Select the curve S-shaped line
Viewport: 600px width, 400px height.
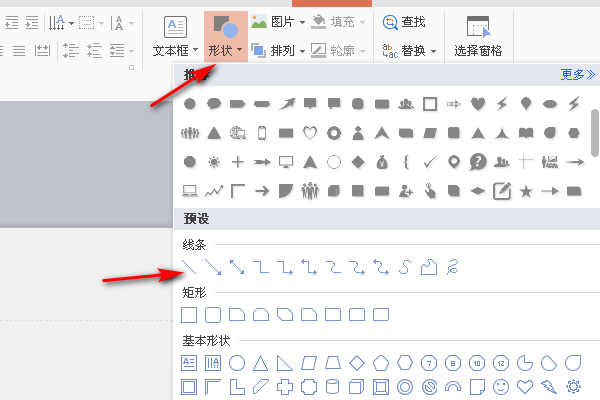coord(405,267)
